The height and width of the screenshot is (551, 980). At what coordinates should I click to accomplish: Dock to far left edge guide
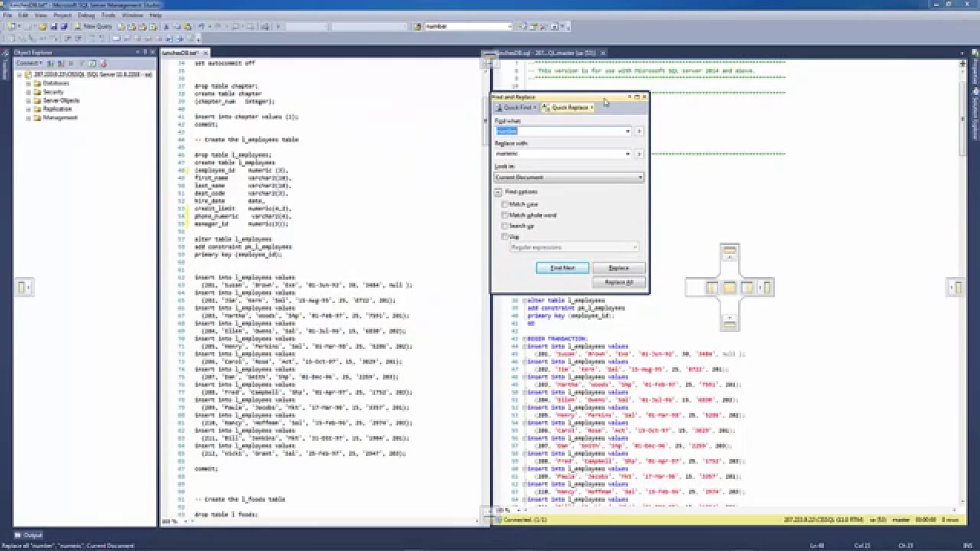(x=23, y=287)
